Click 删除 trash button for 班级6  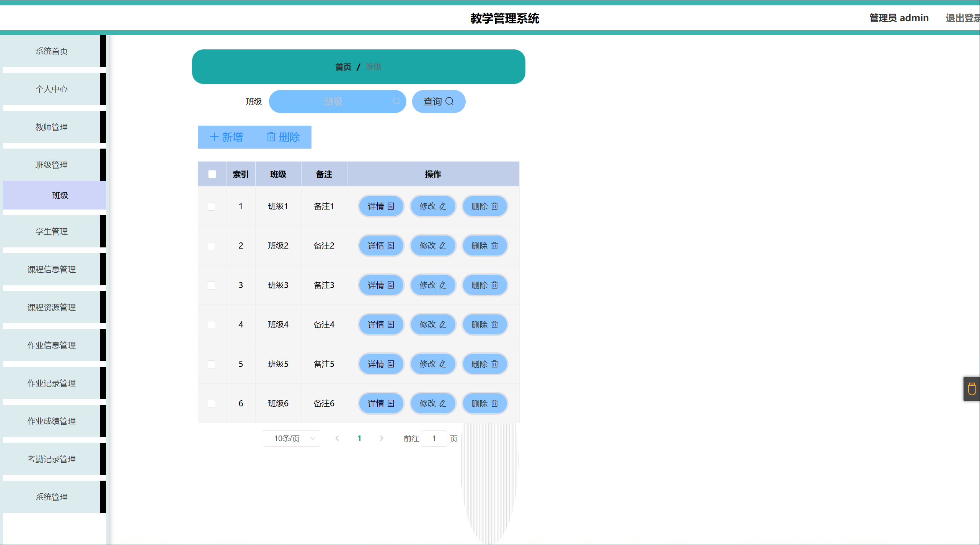484,404
